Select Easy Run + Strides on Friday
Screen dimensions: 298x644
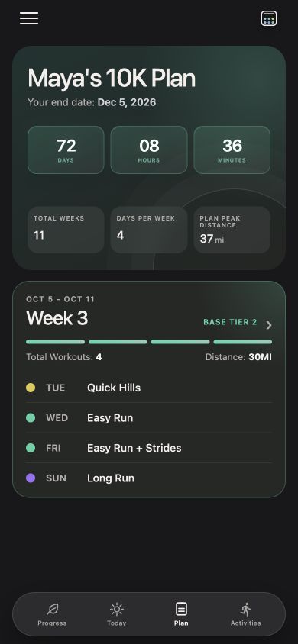point(149,448)
